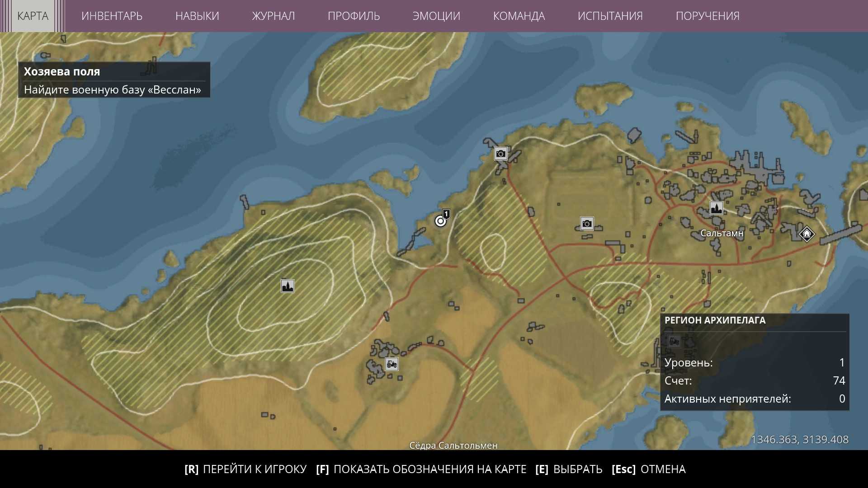Click the numbered mission marker "1"
Image resolution: width=868 pixels, height=488 pixels.
pyautogui.click(x=446, y=214)
